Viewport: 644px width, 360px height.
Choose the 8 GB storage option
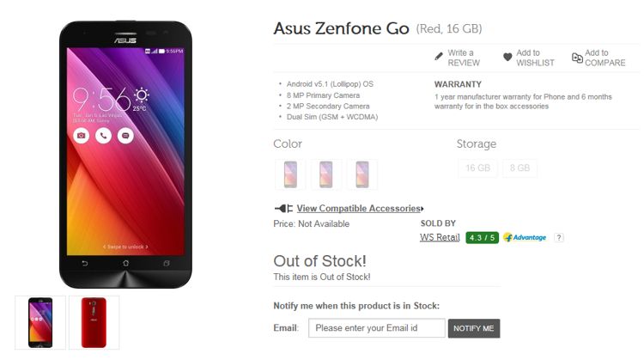click(x=520, y=168)
